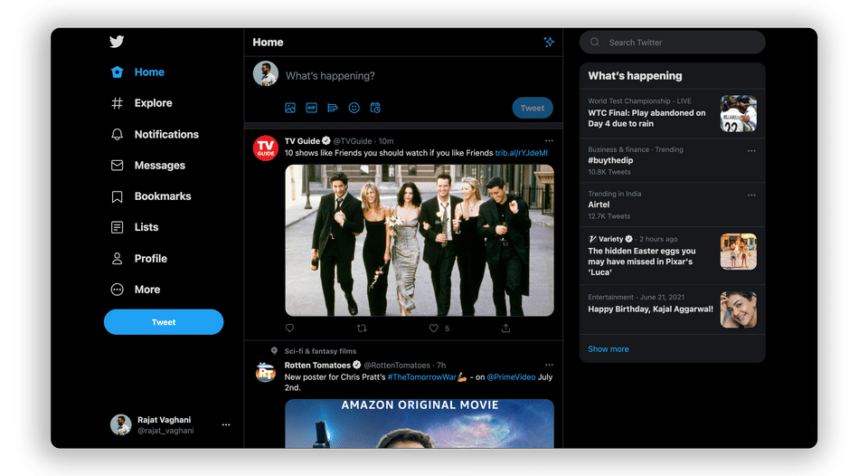Open Messages in the sidebar
Screen dimensions: 868x476
[147, 165]
